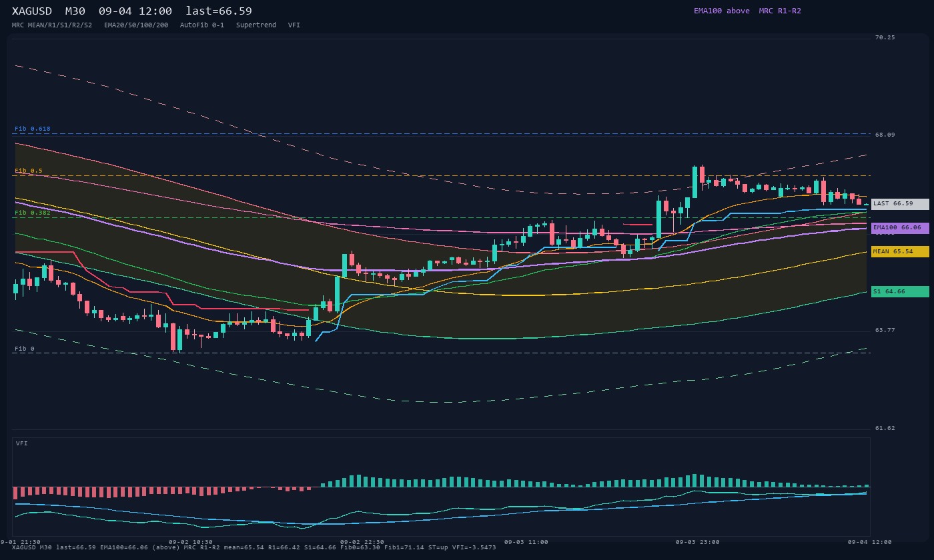934x560 pixels.
Task: Click the 68.09 price axis label
Action: click(885, 135)
